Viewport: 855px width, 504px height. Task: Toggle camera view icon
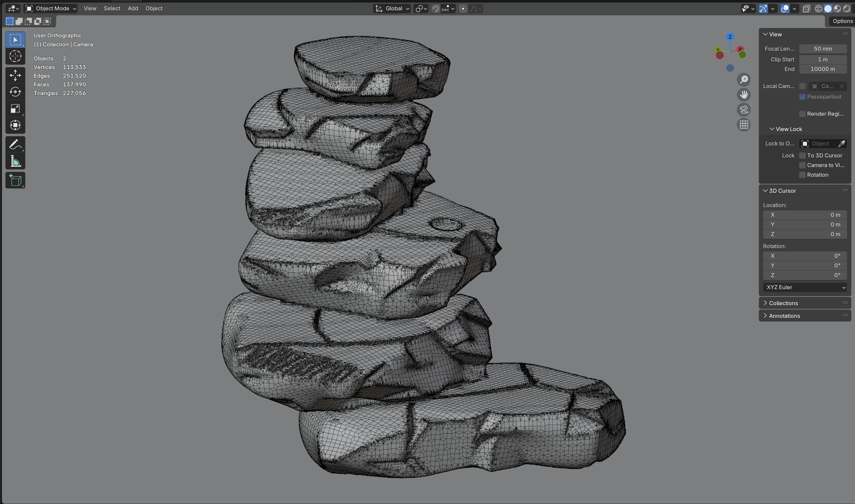(x=743, y=110)
